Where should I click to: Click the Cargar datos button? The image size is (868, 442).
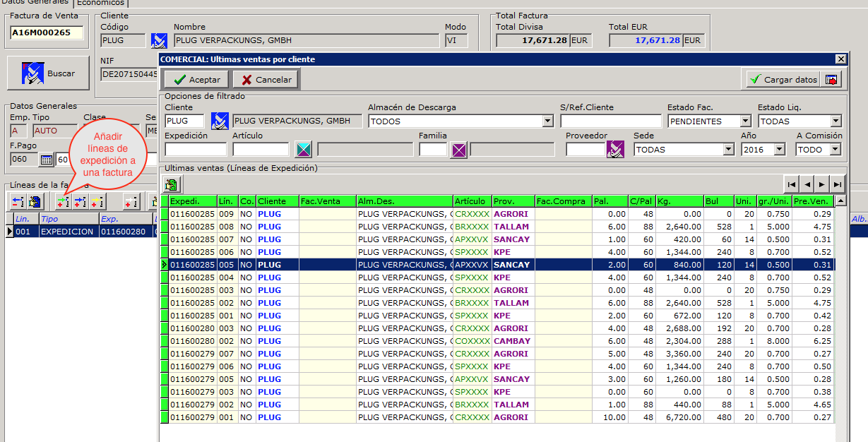(783, 80)
